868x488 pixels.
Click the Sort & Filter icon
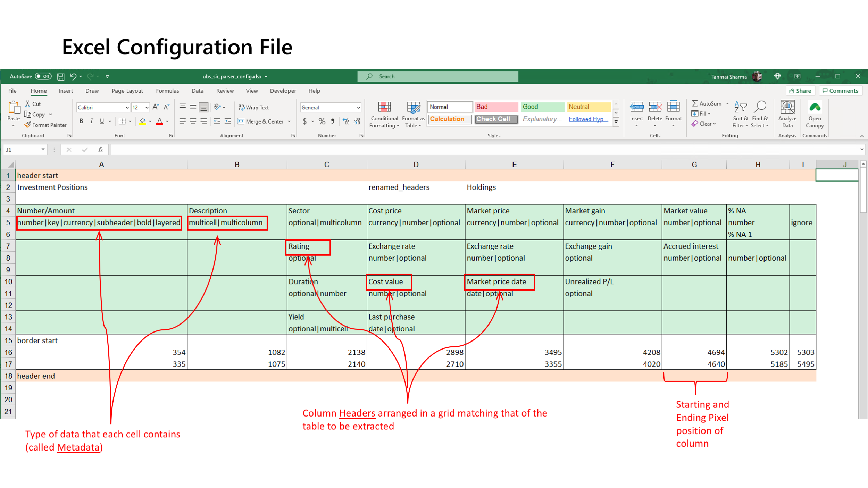pos(740,107)
